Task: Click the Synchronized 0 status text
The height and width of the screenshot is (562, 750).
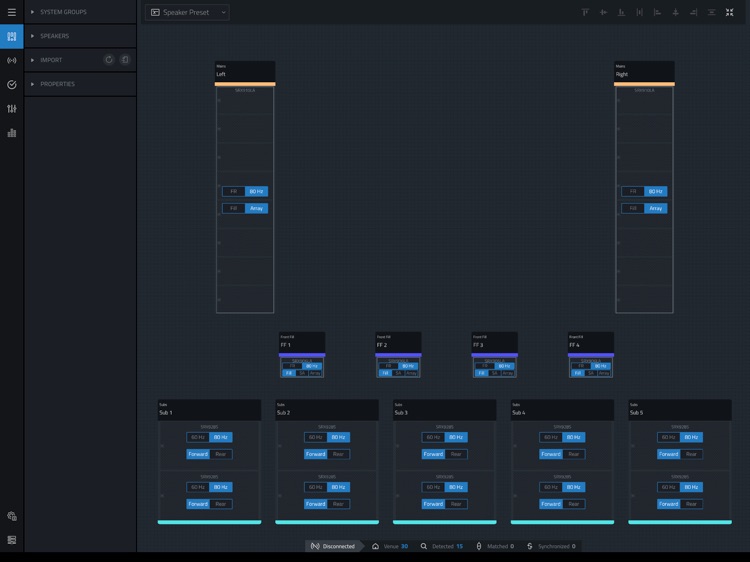Action: pyautogui.click(x=557, y=546)
